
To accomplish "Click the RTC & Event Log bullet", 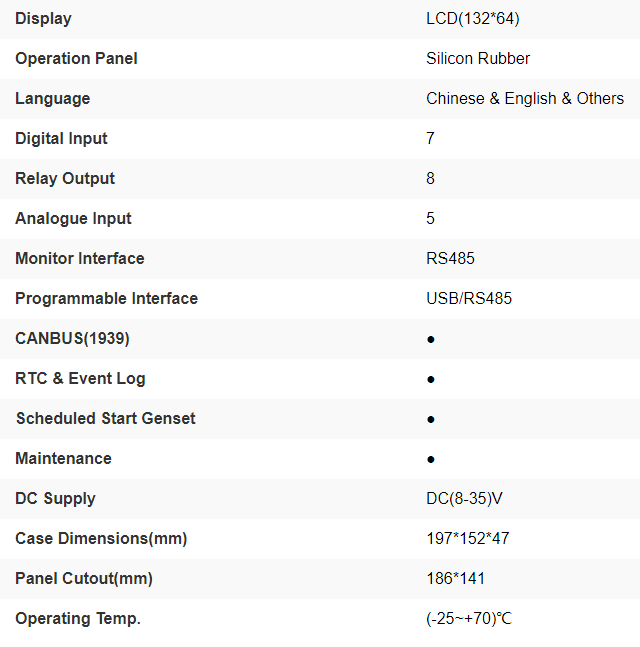I will 431,379.
